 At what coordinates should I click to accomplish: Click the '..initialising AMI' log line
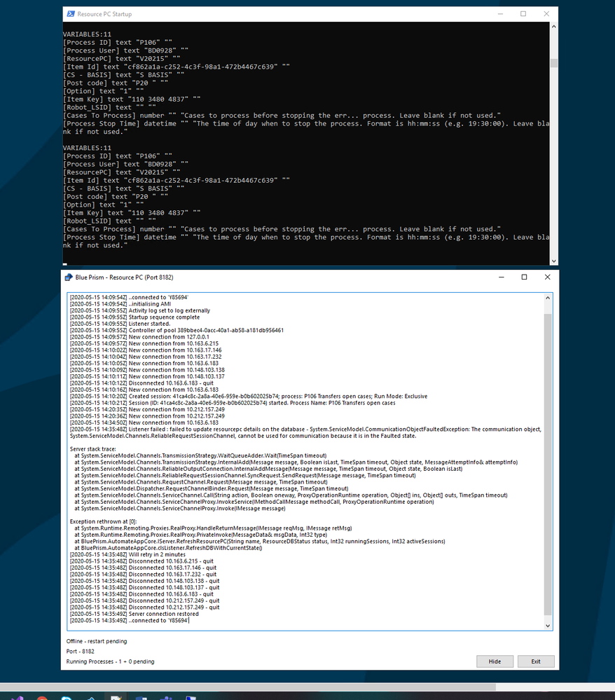point(120,304)
